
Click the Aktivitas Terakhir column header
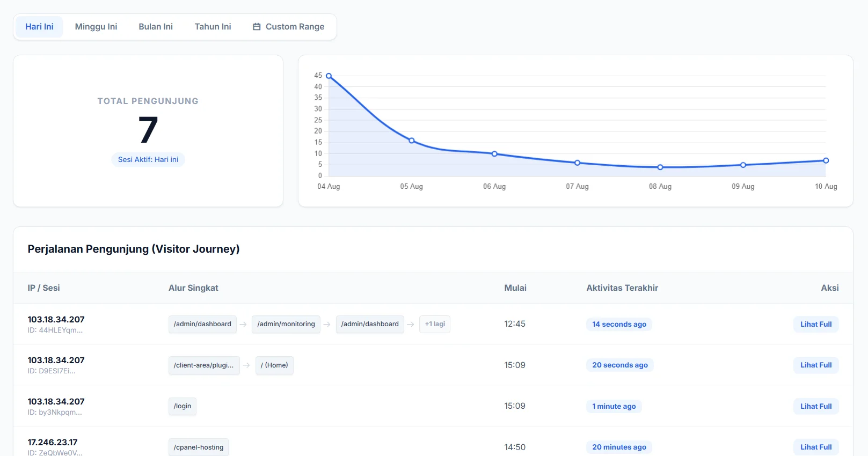click(x=622, y=288)
